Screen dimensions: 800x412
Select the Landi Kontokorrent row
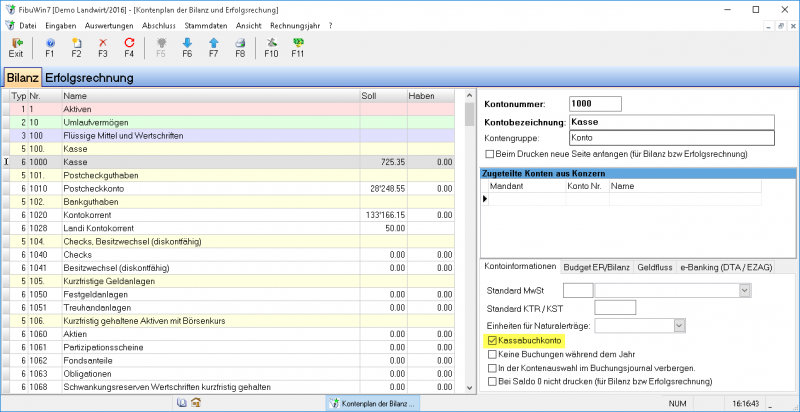tap(228, 228)
